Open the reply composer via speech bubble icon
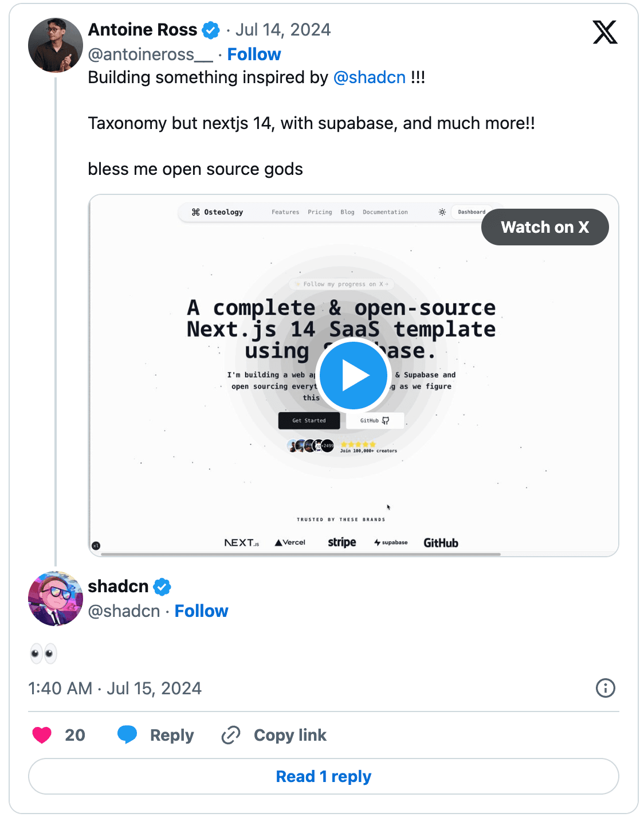The height and width of the screenshot is (821, 644). coord(127,734)
